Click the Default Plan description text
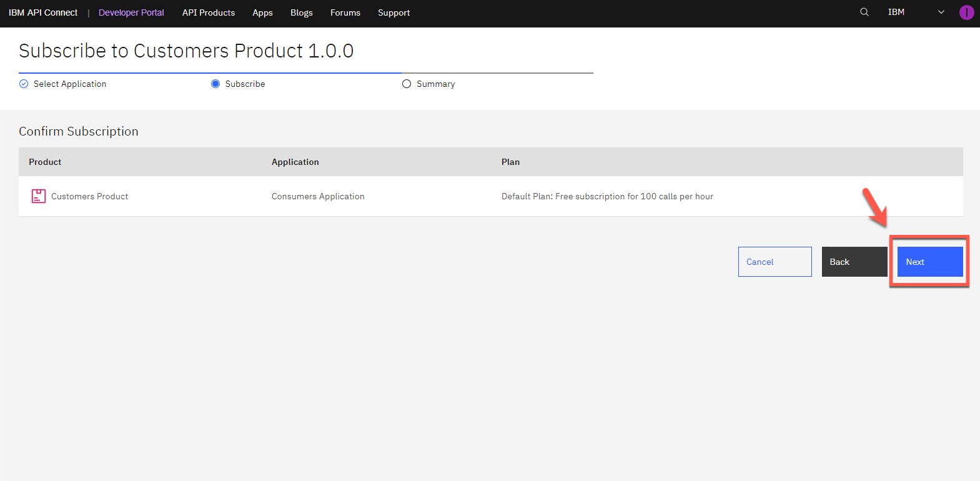The width and height of the screenshot is (980, 481). pyautogui.click(x=607, y=196)
